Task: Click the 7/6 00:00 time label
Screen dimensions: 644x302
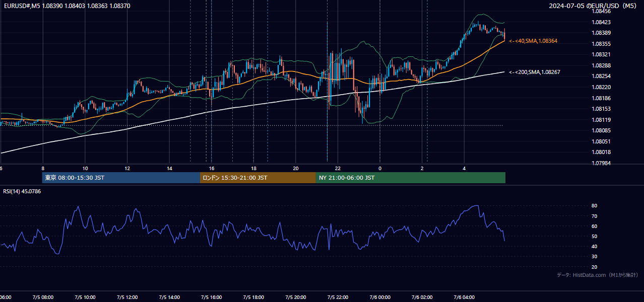Action: pyautogui.click(x=380, y=297)
